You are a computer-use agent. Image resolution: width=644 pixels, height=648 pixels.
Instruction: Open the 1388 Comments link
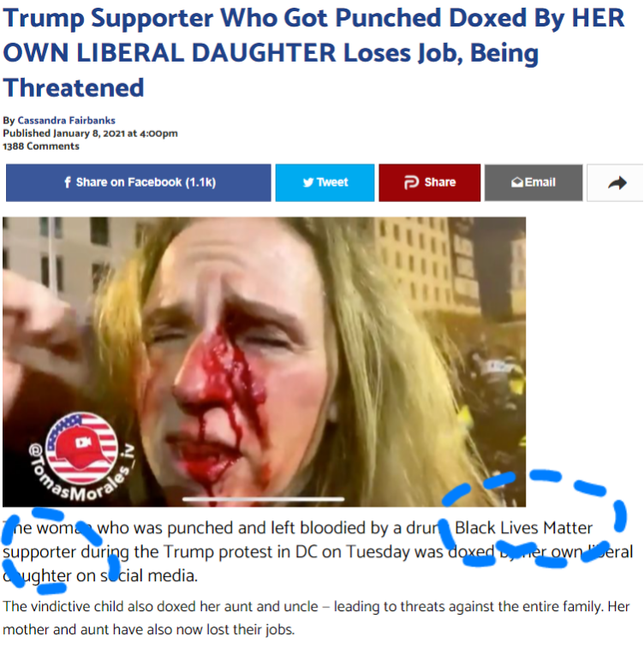(x=41, y=146)
